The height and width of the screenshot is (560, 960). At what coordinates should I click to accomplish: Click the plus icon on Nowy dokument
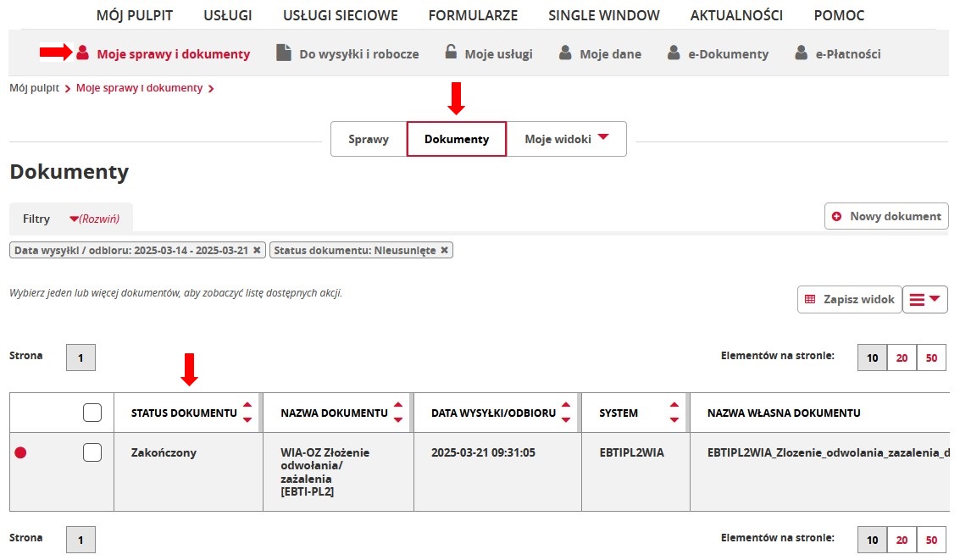tap(837, 216)
